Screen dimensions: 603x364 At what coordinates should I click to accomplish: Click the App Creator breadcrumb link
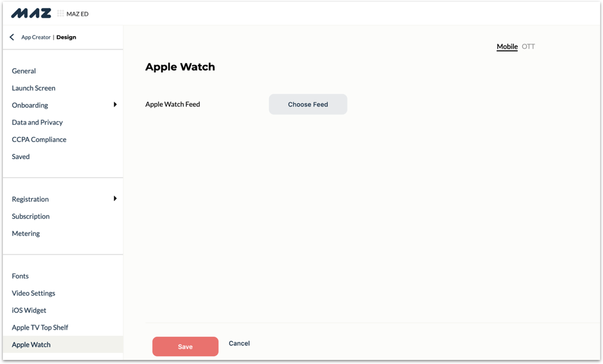pyautogui.click(x=36, y=37)
